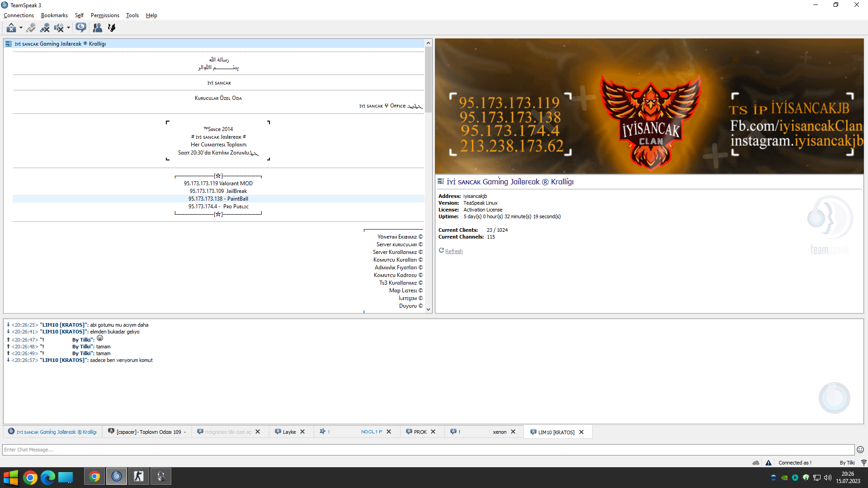Open the Contacts toolbar icon
Viewport: 868px width, 488px height.
tap(97, 28)
